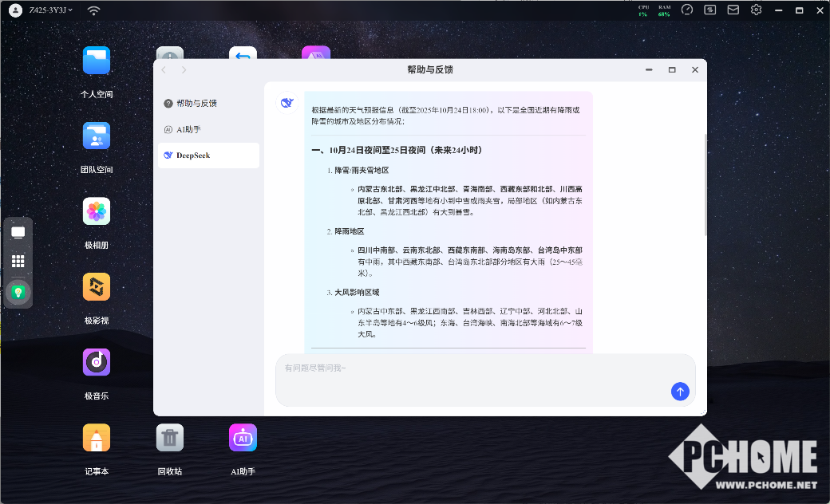Select AI助手 in the help sidebar

tap(208, 129)
